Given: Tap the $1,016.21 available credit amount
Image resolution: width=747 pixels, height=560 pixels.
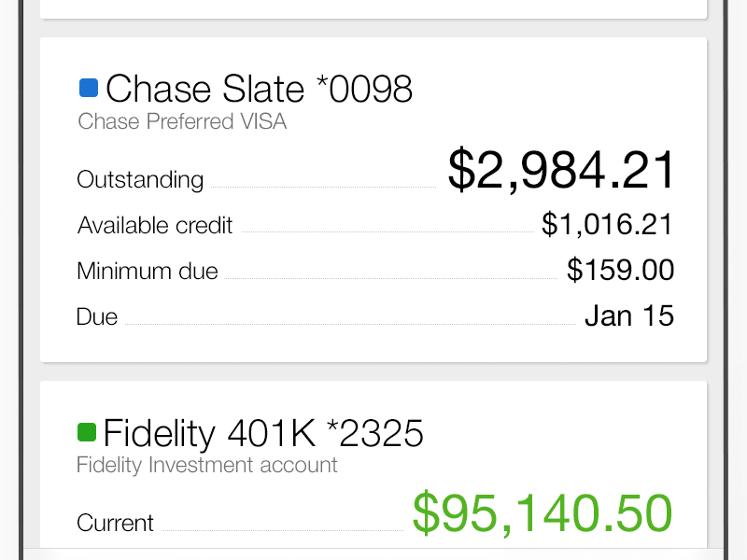Looking at the screenshot, I should tap(607, 224).
